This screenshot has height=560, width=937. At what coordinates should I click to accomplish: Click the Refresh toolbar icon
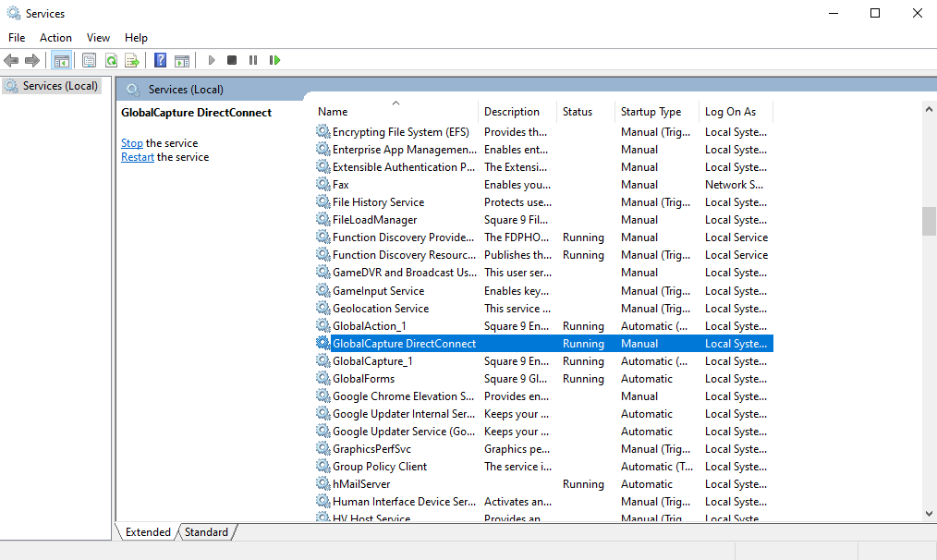point(111,60)
